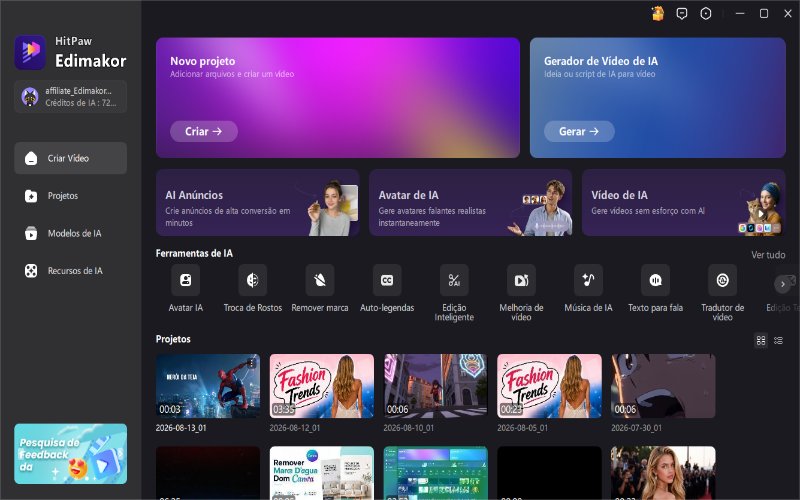Open the Gerador de Vídeo de IA banner
Image resolution: width=800 pixels, height=500 pixels.
[658, 97]
